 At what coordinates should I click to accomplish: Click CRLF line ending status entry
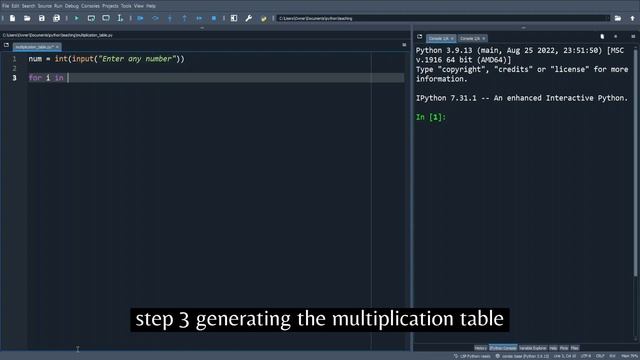pyautogui.click(x=600, y=356)
